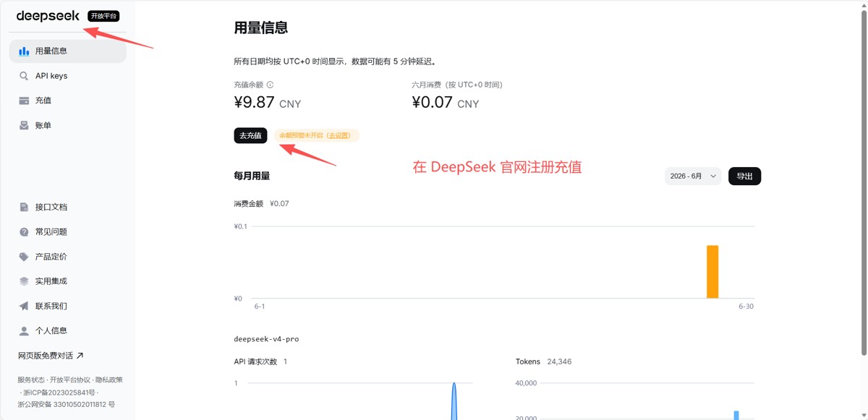
Task: Open the 接口文档 menu item
Action: 68,207
